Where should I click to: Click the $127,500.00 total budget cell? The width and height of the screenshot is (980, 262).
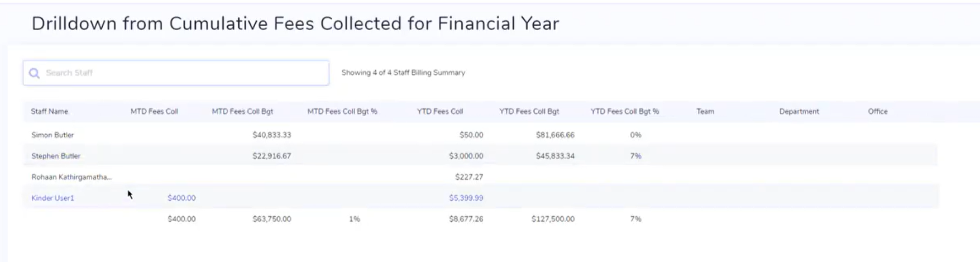[553, 220]
